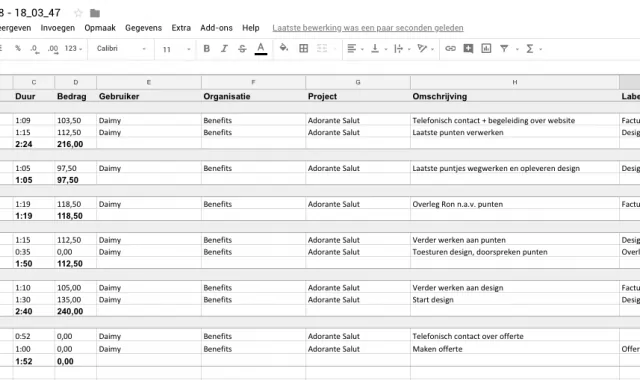The height and width of the screenshot is (380, 640).
Task: Select 'Toesturen design, doorspreken punten' cell
Action: (x=515, y=252)
